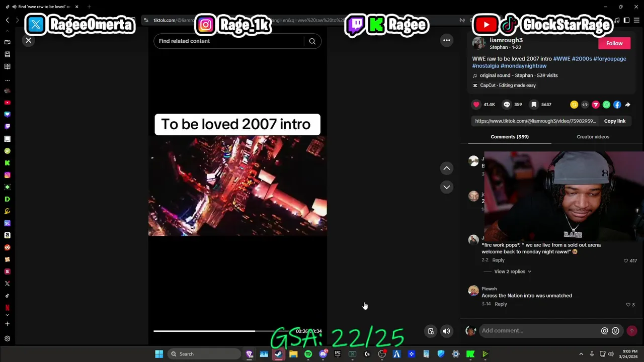Share video to WhatsApp
644x362 pixels.
coord(606,105)
